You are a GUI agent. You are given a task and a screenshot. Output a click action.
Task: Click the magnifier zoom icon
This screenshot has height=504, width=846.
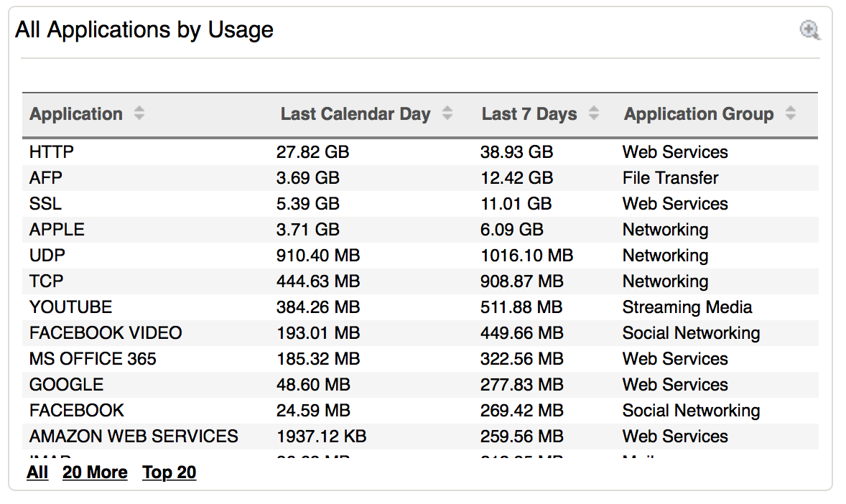(810, 30)
